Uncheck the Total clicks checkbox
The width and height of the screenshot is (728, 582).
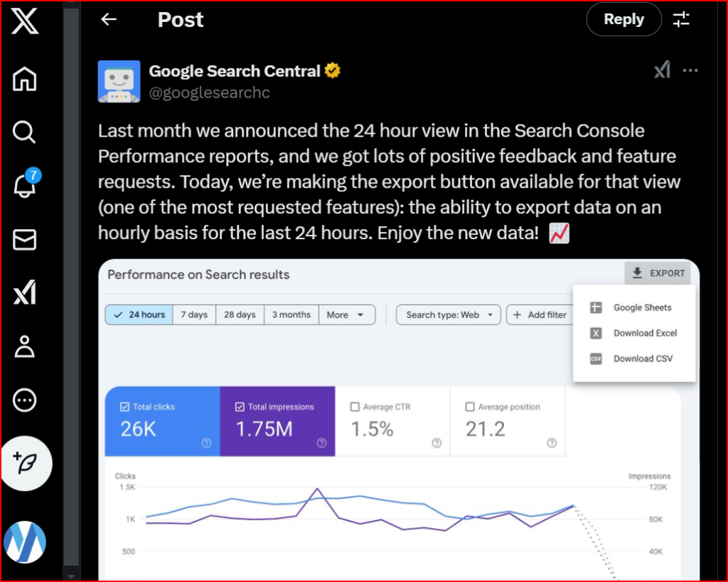tap(124, 407)
